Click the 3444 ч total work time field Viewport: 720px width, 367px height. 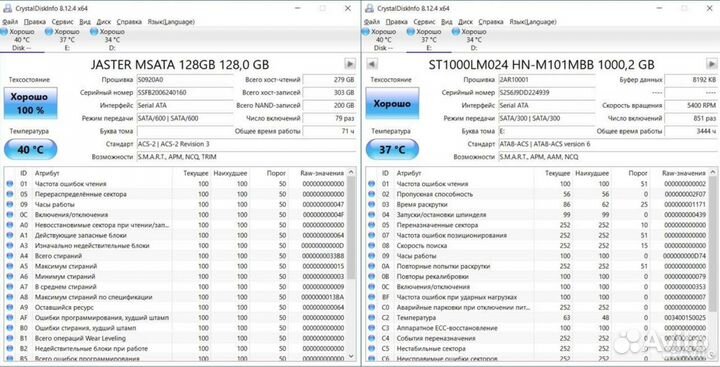(691, 131)
